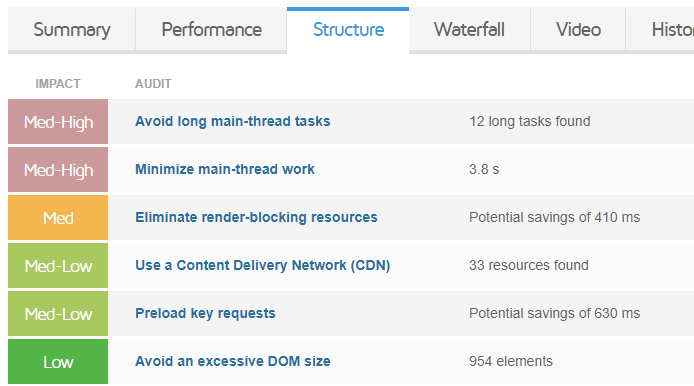Open Minimize main-thread work audit
This screenshot has width=694, height=386.
[225, 169]
